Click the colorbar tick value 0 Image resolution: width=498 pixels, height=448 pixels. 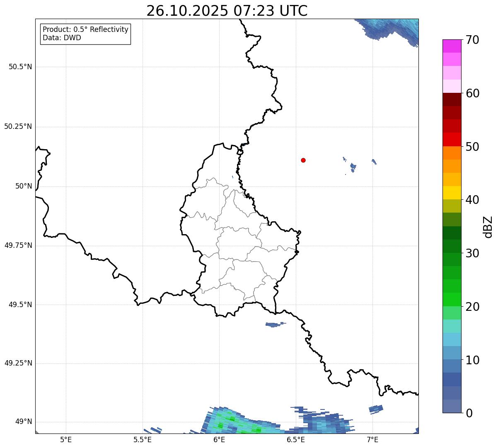click(469, 413)
